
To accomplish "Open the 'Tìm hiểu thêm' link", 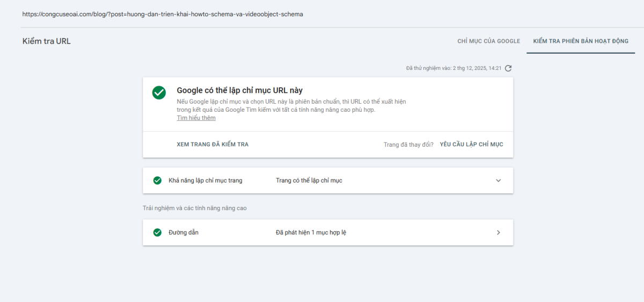I will pos(196,118).
